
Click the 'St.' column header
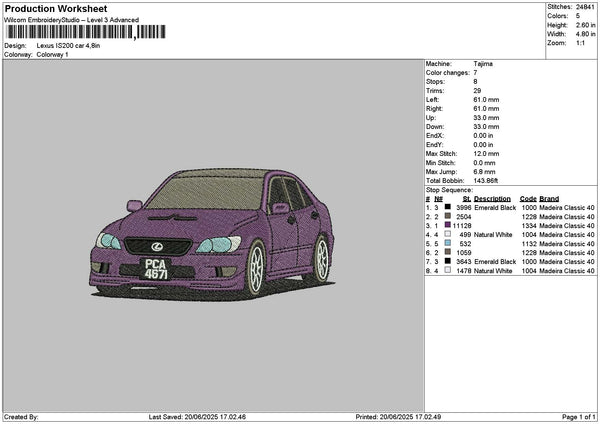[467, 199]
